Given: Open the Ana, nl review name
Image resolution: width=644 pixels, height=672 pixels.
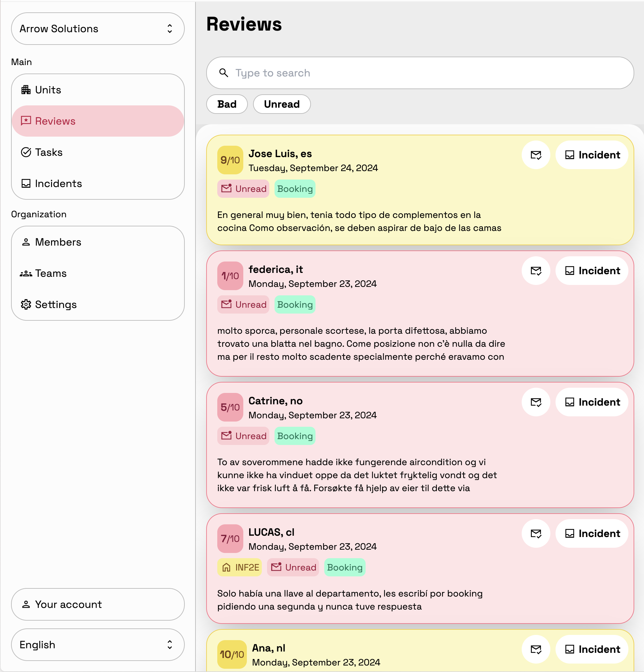Looking at the screenshot, I should tap(269, 648).
